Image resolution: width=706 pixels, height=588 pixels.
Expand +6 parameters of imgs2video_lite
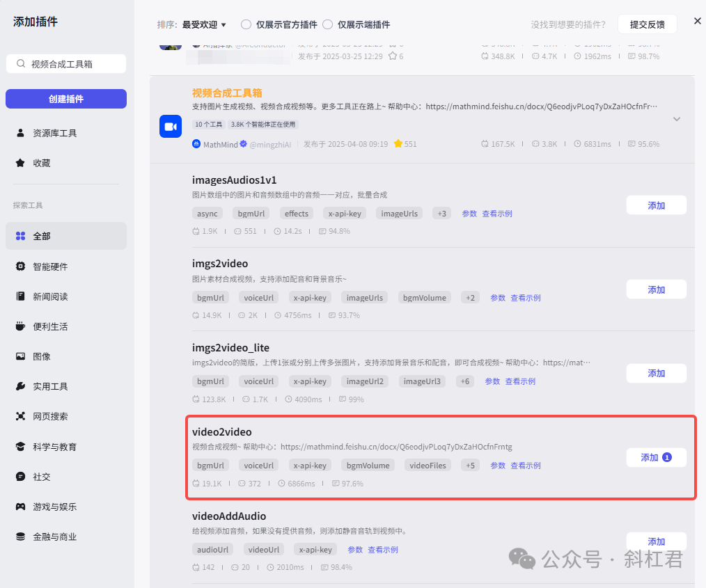point(465,381)
